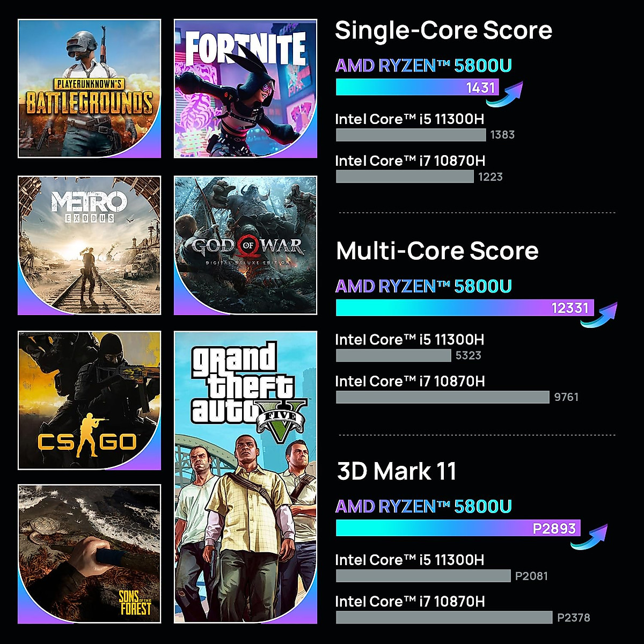The image size is (644, 644).
Task: Click the arrow icon beside the P2893 score
Action: pos(590,536)
